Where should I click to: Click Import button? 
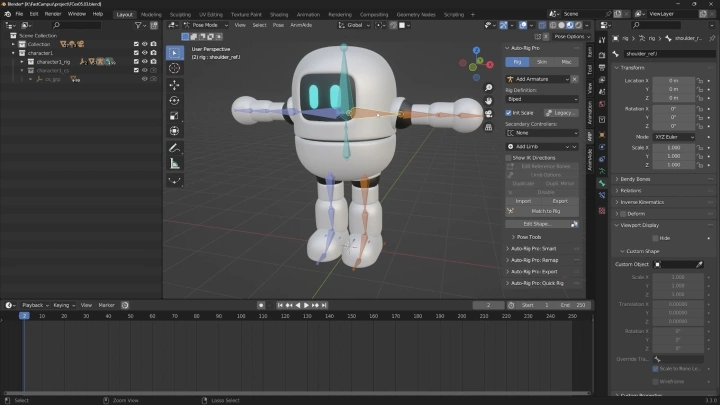[523, 202]
